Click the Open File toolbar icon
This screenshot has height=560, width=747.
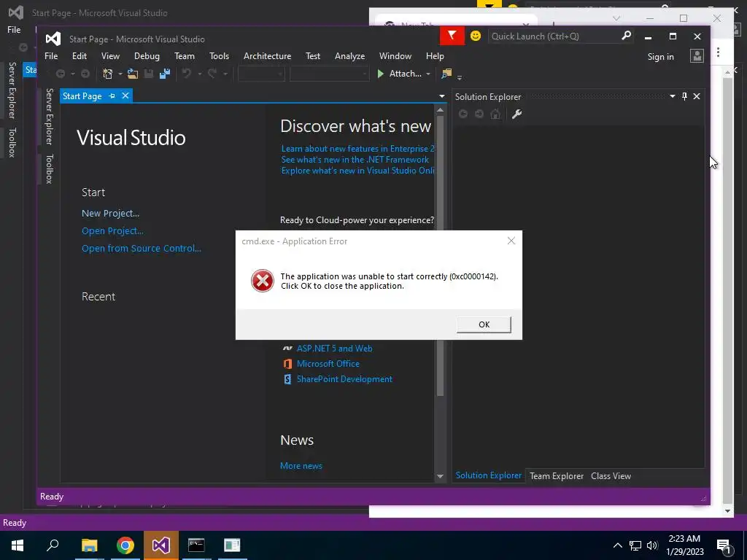pos(133,74)
